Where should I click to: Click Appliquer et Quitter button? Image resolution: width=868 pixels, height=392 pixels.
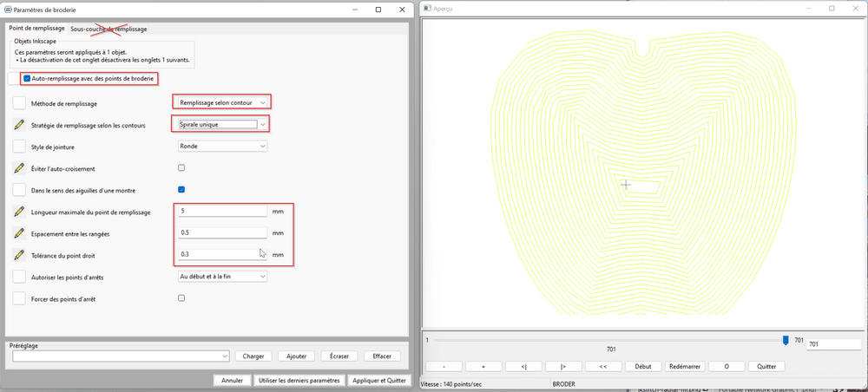click(378, 380)
